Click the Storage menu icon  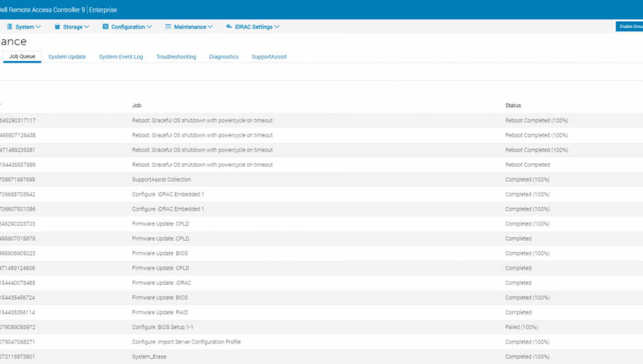point(57,26)
